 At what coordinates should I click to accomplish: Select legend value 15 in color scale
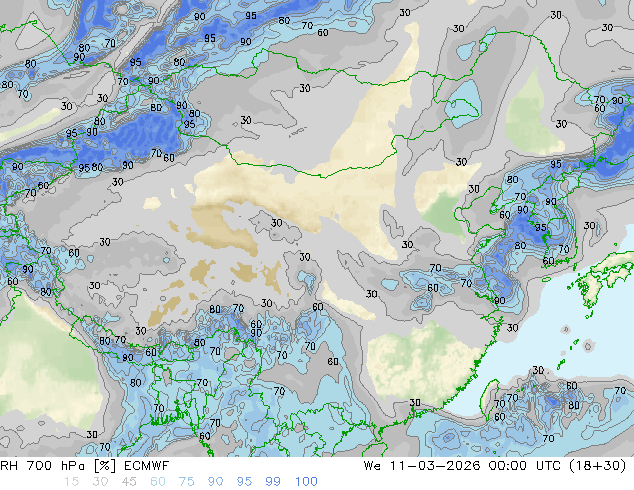[71, 482]
